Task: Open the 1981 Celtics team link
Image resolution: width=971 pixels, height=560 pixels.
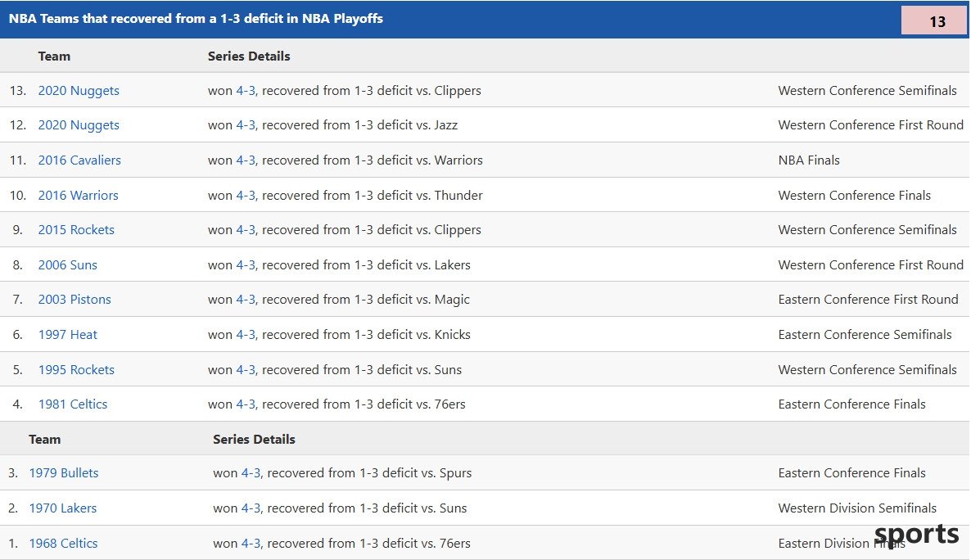Action: (x=72, y=404)
